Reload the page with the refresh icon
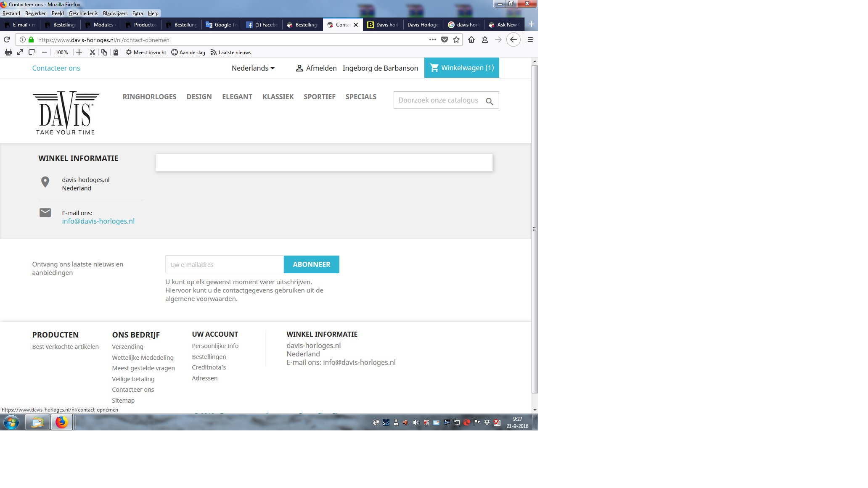The height and width of the screenshot is (488, 868). pyautogui.click(x=7, y=40)
